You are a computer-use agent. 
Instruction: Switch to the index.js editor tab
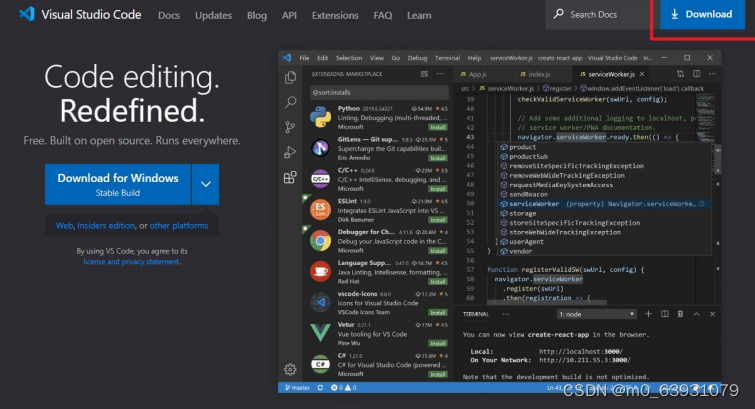point(535,74)
